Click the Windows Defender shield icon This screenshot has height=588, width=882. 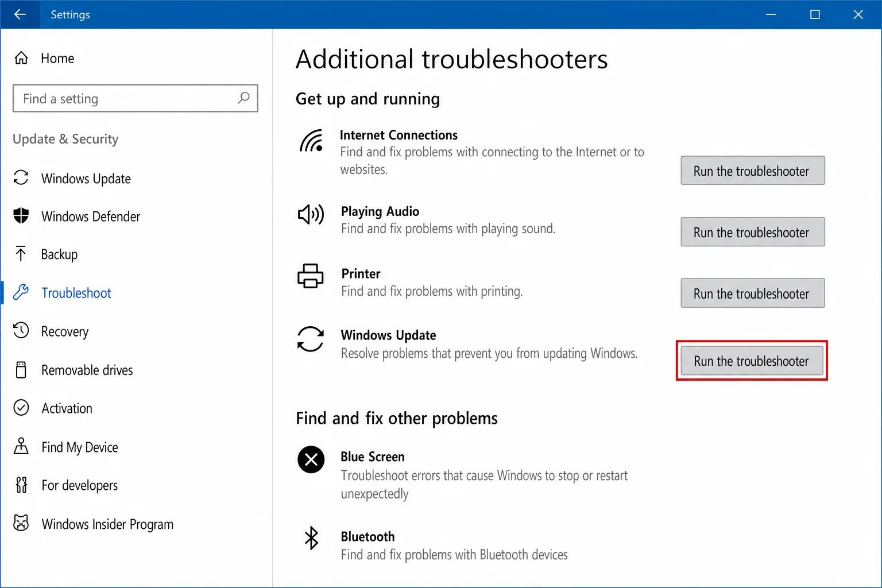point(21,215)
